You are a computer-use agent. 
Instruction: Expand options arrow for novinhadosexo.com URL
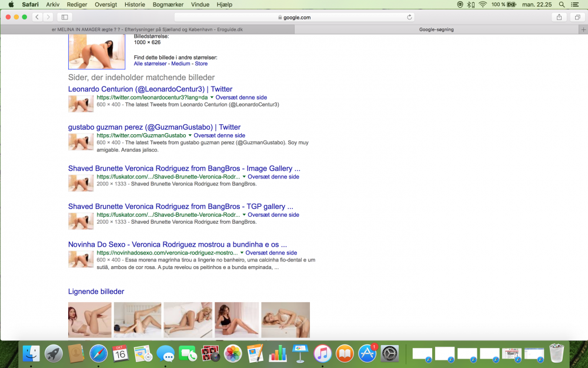(242, 253)
